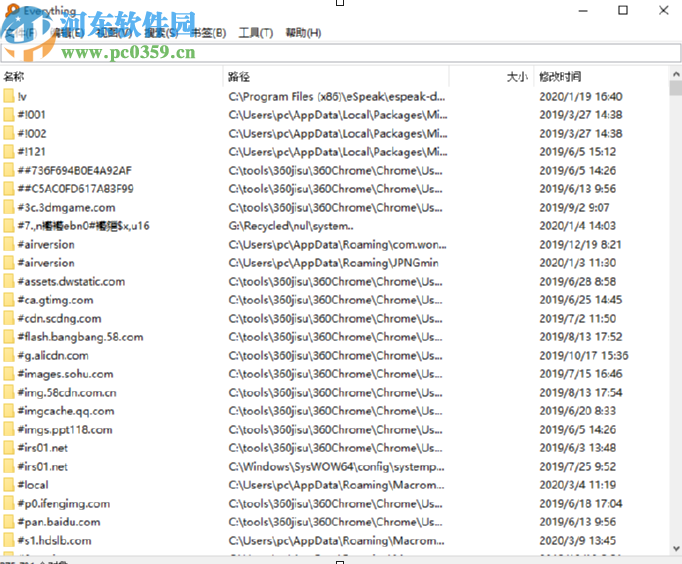Select the #!121 entry name

pos(31,152)
